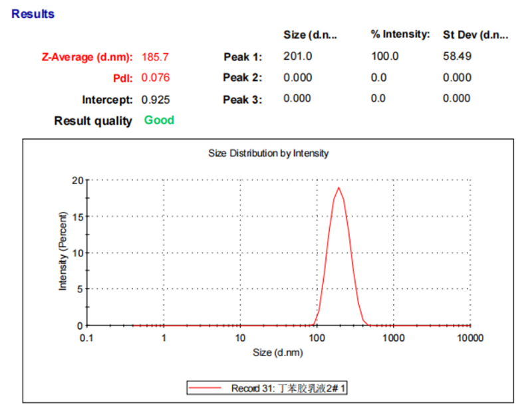Click the Intensity (Percent) y-axis label

click(64, 251)
